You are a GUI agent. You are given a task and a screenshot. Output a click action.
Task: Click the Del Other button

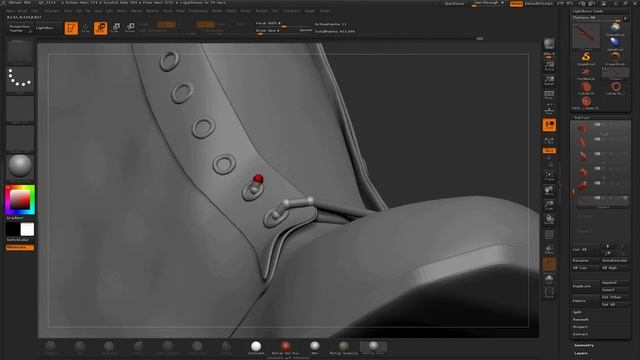[615, 297]
